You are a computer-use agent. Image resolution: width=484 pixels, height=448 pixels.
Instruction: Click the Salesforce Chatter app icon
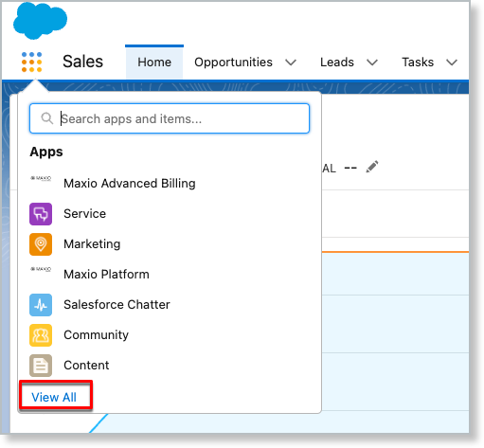point(41,305)
